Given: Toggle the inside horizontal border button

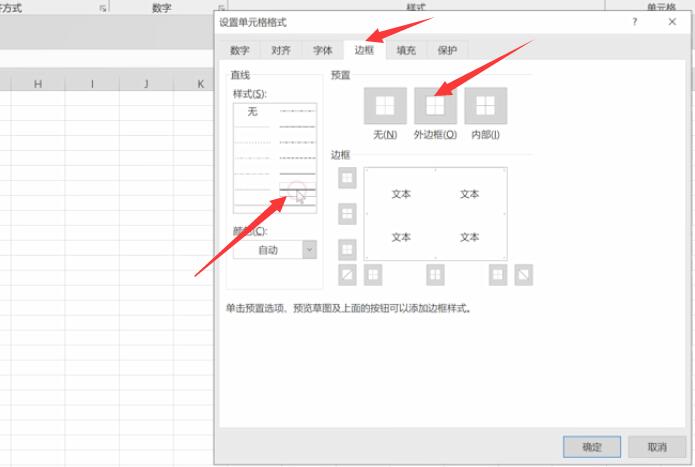Looking at the screenshot, I should [347, 214].
